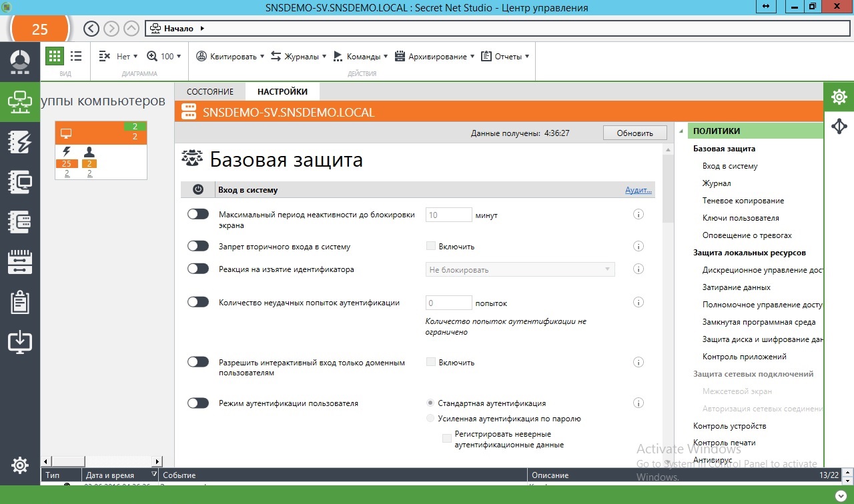
Task: Click settings gear in bottom-left sidebar
Action: click(x=20, y=465)
